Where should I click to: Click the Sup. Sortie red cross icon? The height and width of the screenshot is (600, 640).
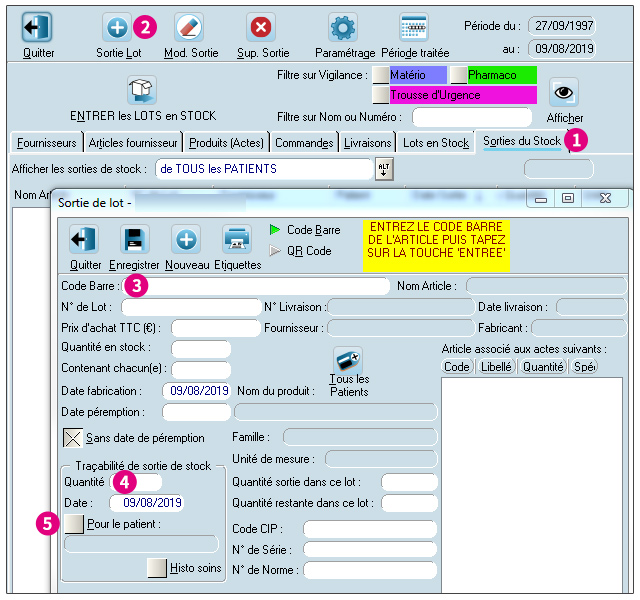261,27
